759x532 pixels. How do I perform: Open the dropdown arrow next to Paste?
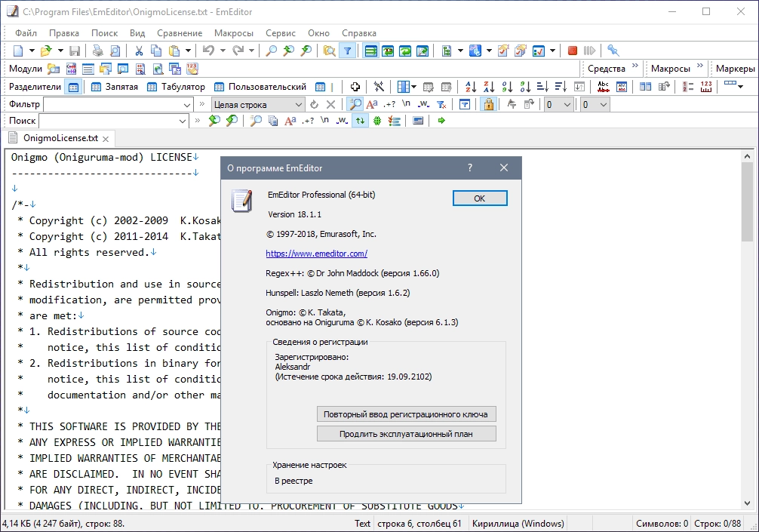[x=188, y=51]
